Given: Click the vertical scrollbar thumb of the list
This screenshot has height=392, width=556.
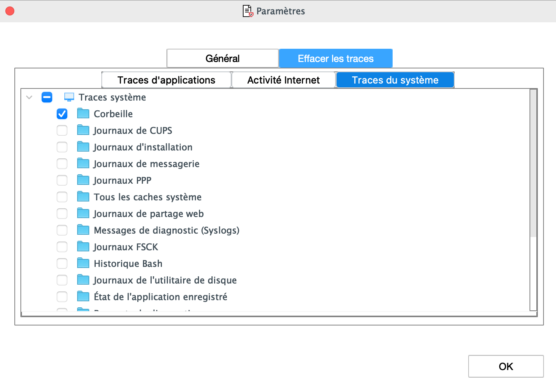Looking at the screenshot, I should [533, 163].
